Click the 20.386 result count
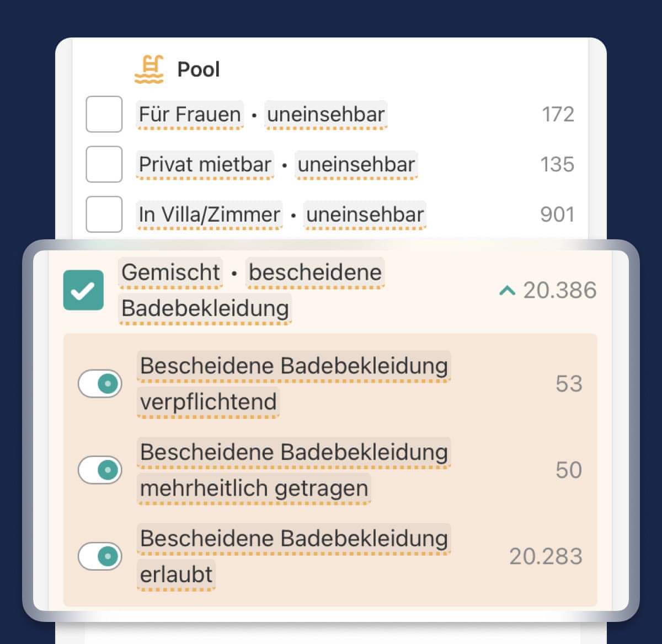Image resolution: width=662 pixels, height=644 pixels. 559,291
